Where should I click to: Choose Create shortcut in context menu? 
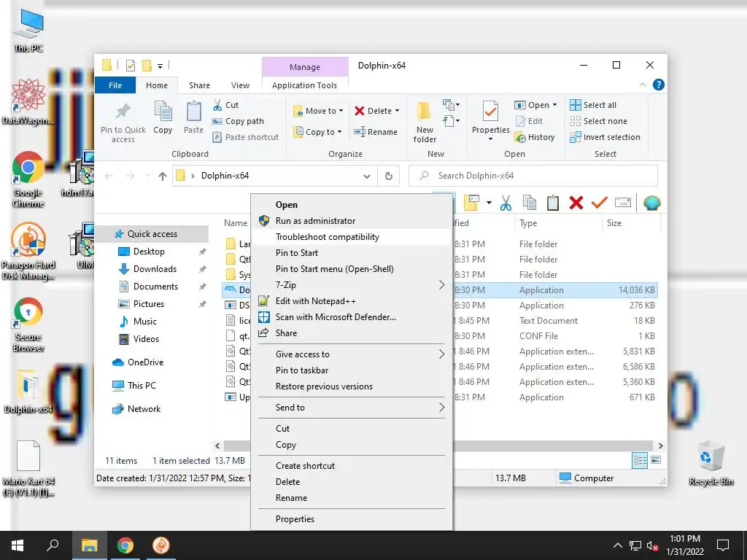(x=352, y=466)
